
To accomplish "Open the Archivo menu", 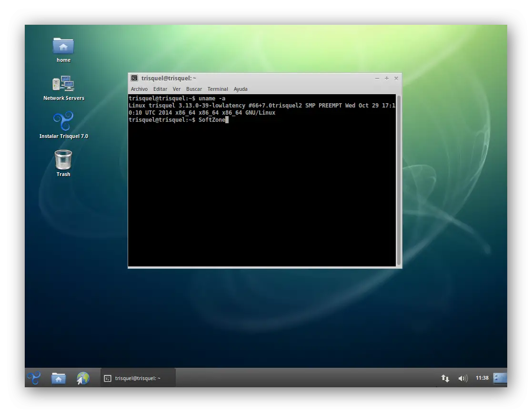I will pos(139,89).
